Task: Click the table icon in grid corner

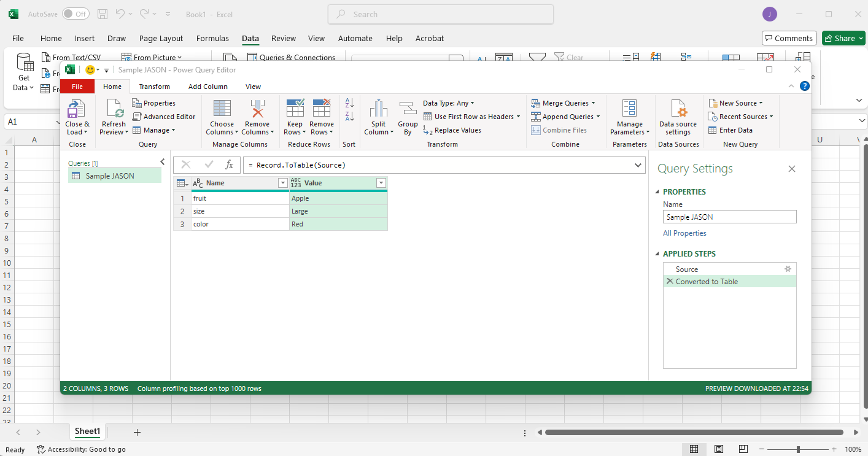Action: [x=182, y=183]
